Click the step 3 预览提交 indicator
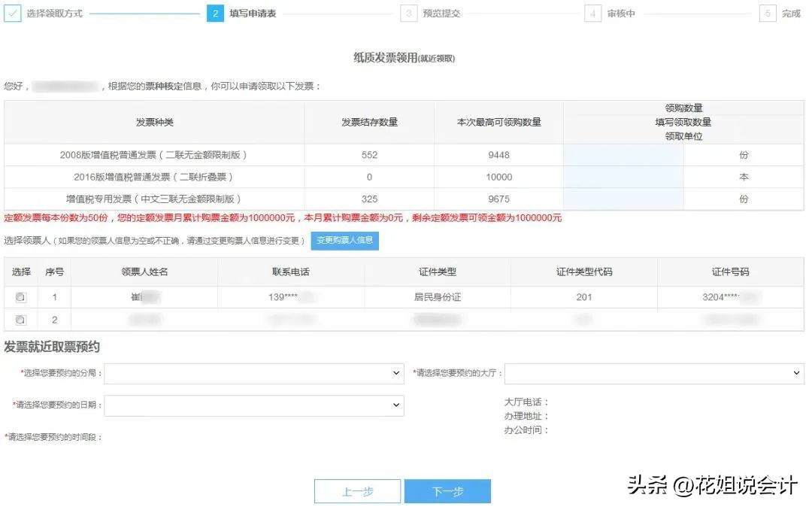Viewport: 812px width, 510px height. 408,13
